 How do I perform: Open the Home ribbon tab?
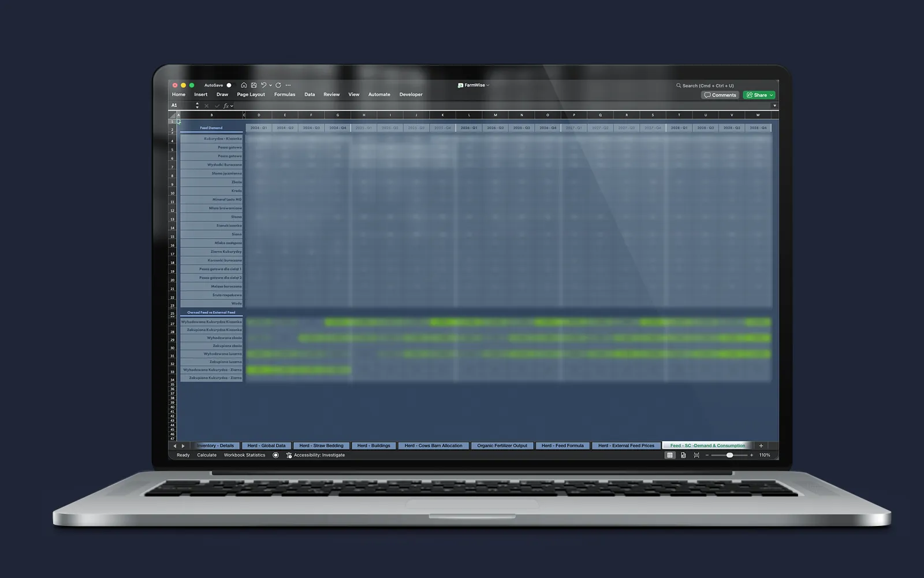pos(178,94)
